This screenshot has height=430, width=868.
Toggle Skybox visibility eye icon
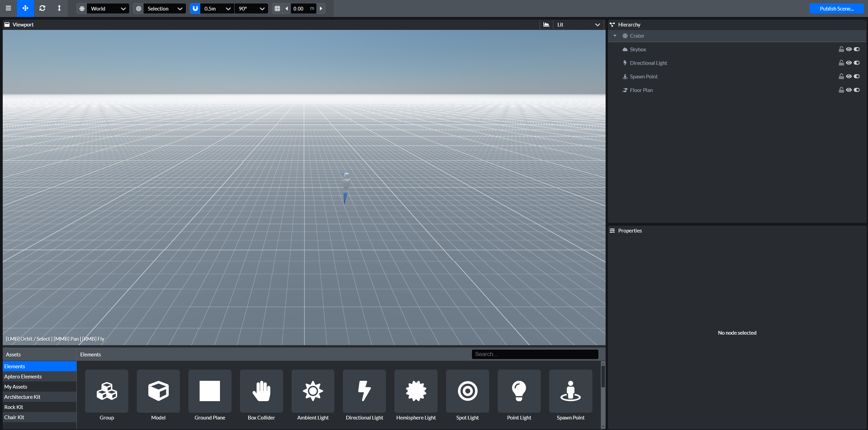coord(849,49)
